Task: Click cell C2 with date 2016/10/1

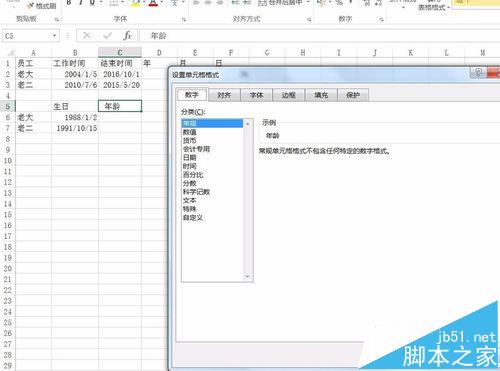Action: (120, 74)
